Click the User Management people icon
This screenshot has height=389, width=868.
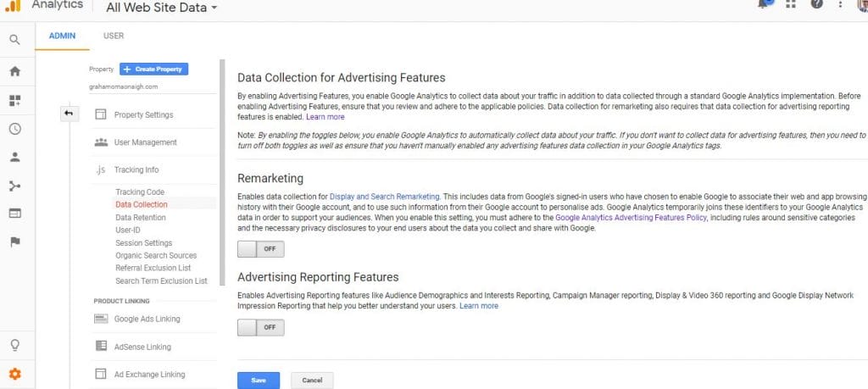[101, 142]
